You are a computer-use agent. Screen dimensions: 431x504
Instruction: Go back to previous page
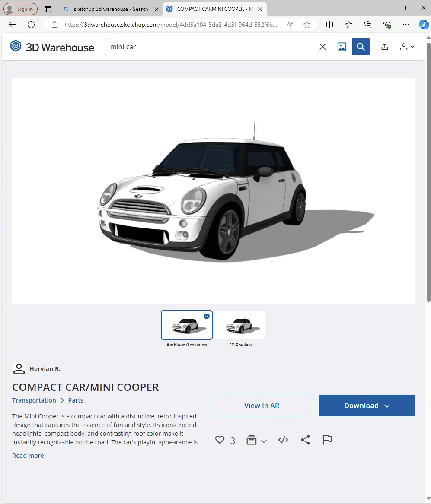coord(12,24)
